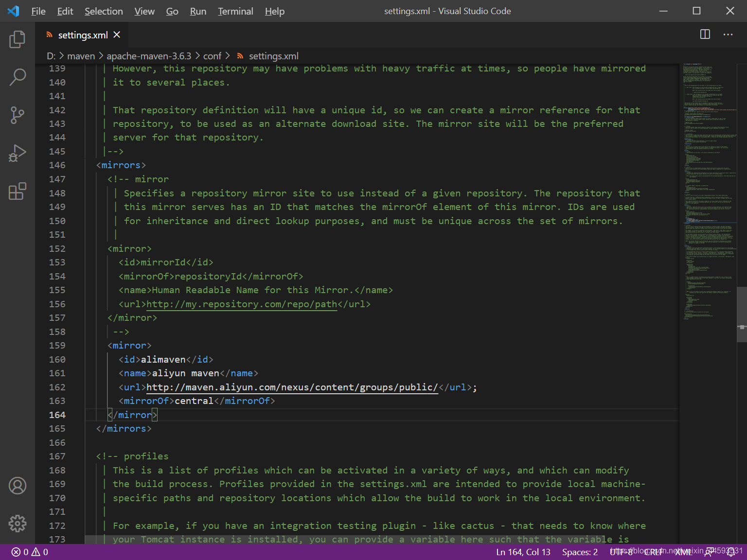
Task: Click the closing mirror tag on line 164
Action: coord(132,415)
